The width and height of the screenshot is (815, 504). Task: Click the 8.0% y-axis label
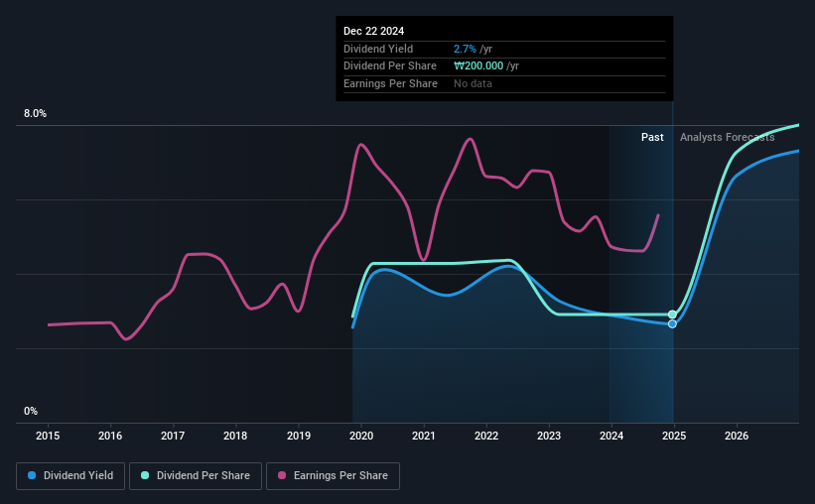point(36,114)
